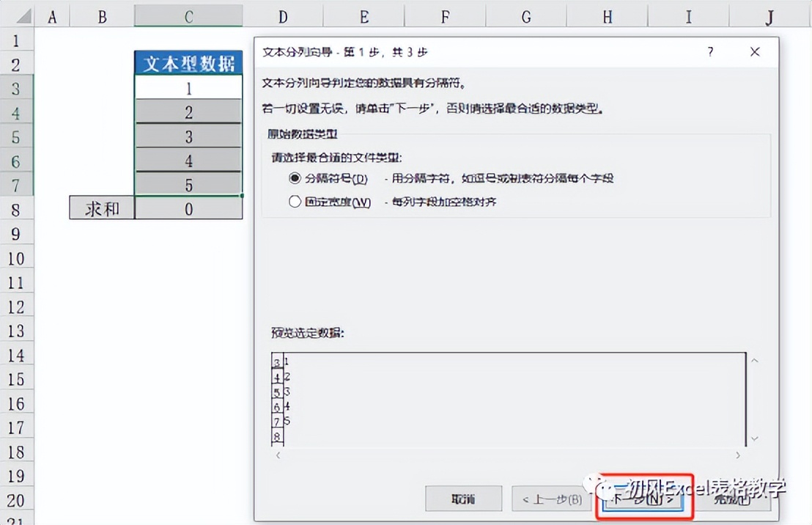Close the 文本分列向导 dialog
The image size is (812, 525).
tap(755, 52)
